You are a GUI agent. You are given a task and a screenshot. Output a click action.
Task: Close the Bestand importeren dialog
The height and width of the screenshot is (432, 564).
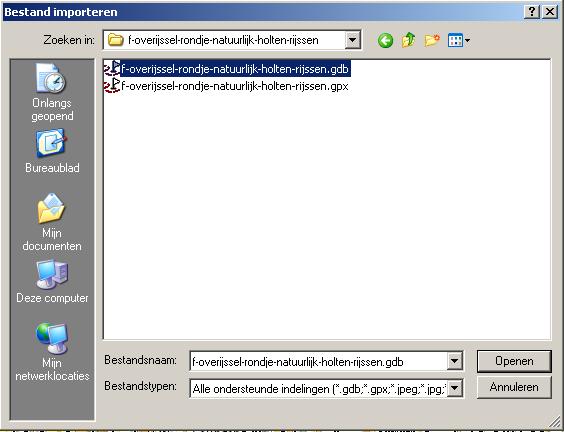click(550, 12)
